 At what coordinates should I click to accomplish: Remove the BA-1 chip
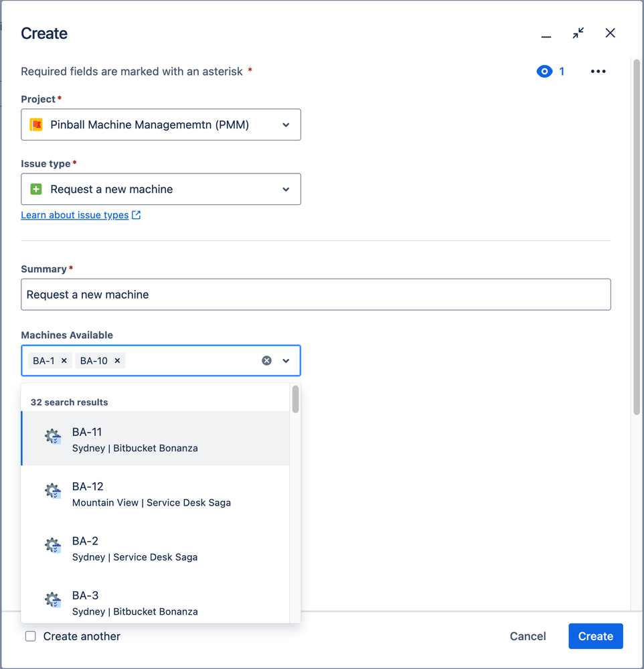64,361
